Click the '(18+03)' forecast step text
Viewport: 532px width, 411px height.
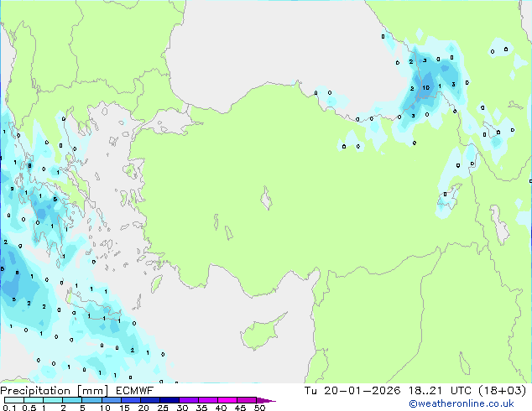(503, 391)
